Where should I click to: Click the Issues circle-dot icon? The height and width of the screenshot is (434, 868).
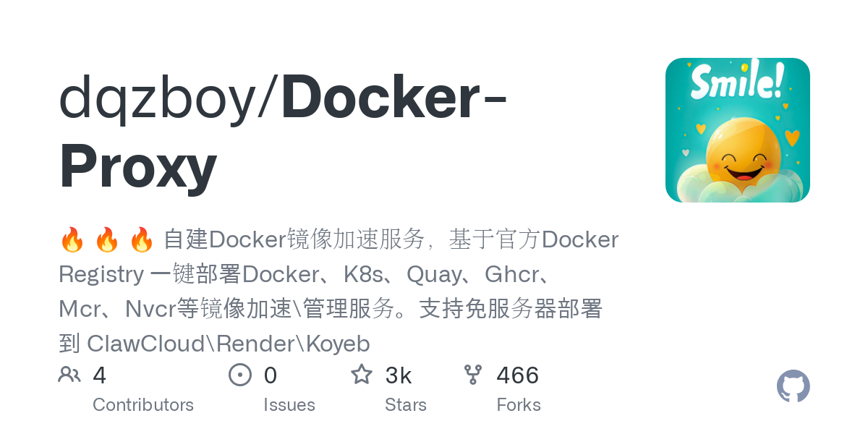(240, 375)
